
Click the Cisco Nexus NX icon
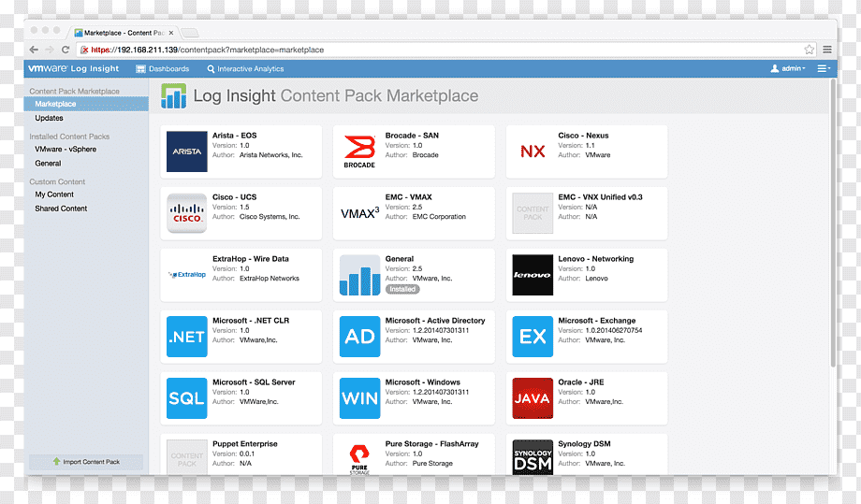click(x=533, y=151)
